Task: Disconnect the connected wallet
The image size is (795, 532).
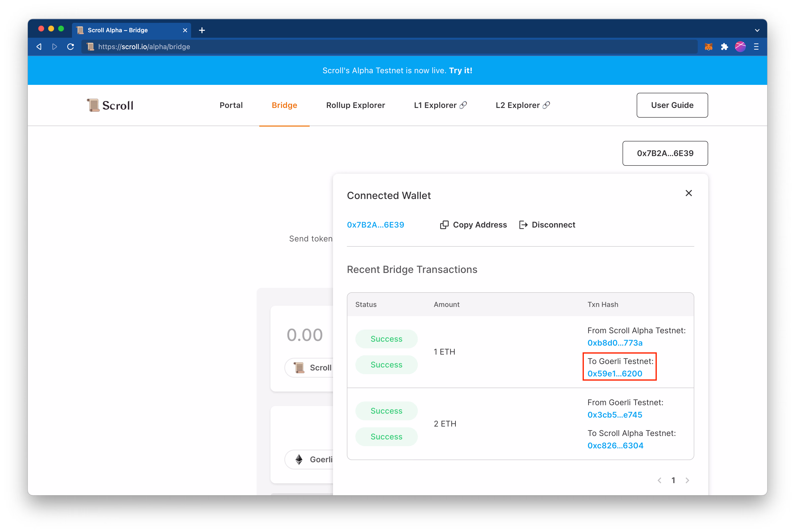Action: pyautogui.click(x=547, y=225)
